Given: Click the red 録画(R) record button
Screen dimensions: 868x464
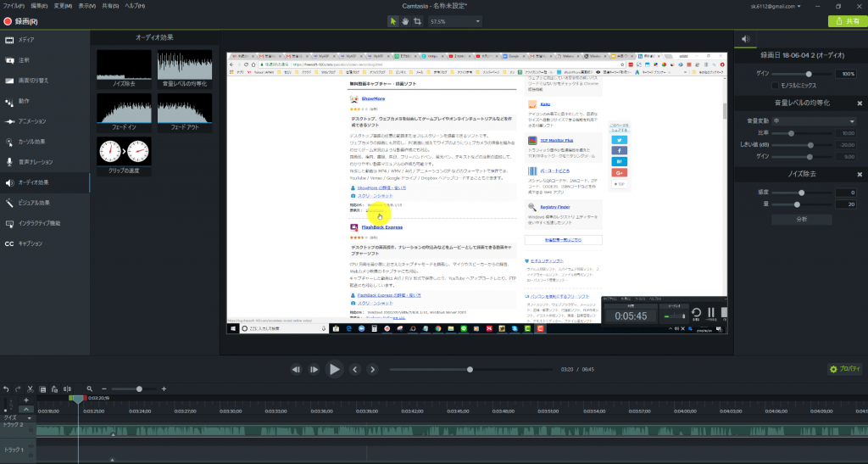Looking at the screenshot, I should pos(20,21).
